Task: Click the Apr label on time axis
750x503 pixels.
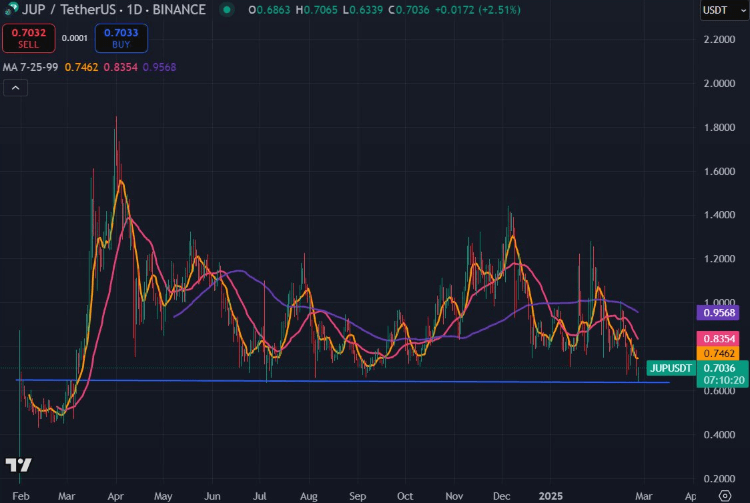Action: [x=116, y=496]
